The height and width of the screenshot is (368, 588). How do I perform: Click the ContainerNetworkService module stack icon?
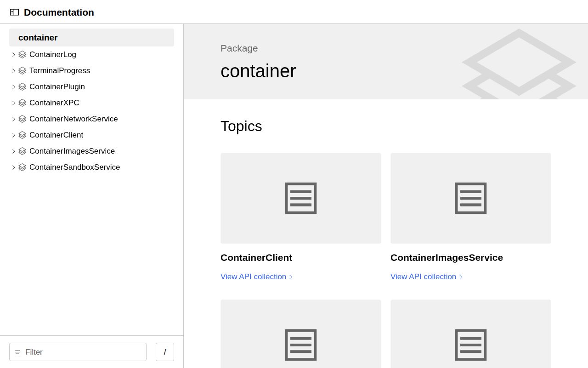click(22, 119)
